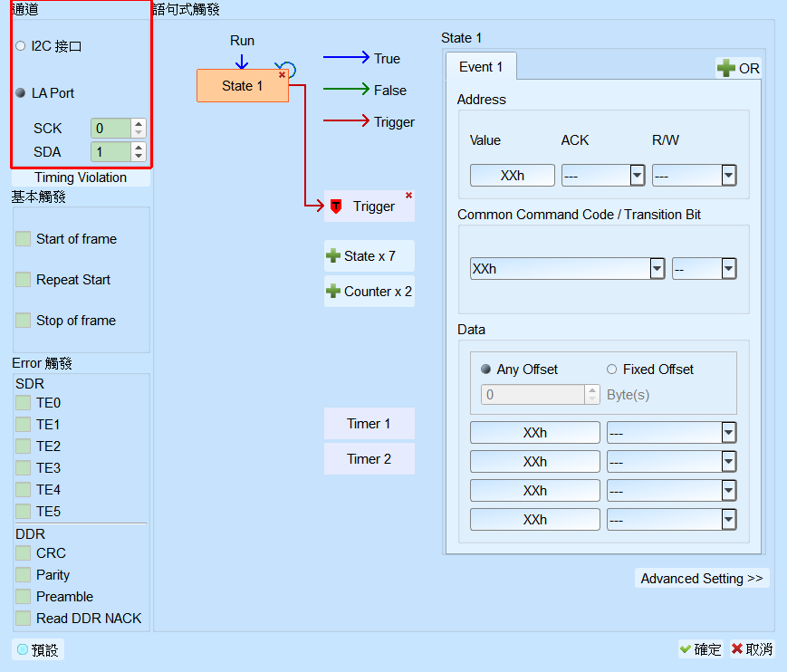Click the third Data XXh value field
Viewport: 787px width, 672px height.
pyautogui.click(x=535, y=490)
